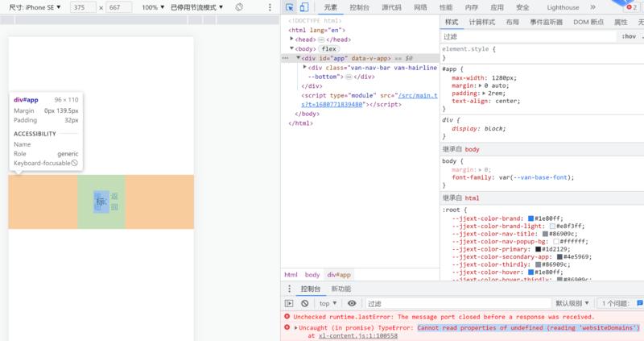Switch to the Lighthouse tab
Screen dimensions: 644x341
(x=563, y=7)
